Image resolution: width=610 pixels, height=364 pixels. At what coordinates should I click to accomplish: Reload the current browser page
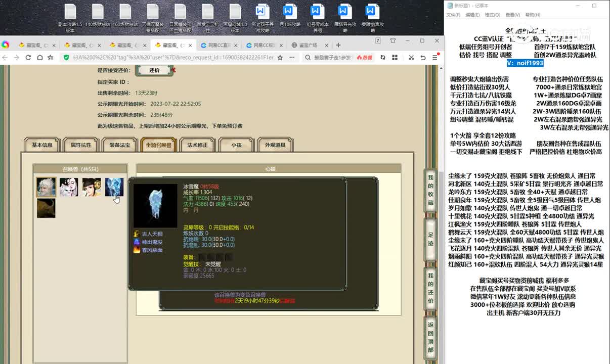point(28,58)
